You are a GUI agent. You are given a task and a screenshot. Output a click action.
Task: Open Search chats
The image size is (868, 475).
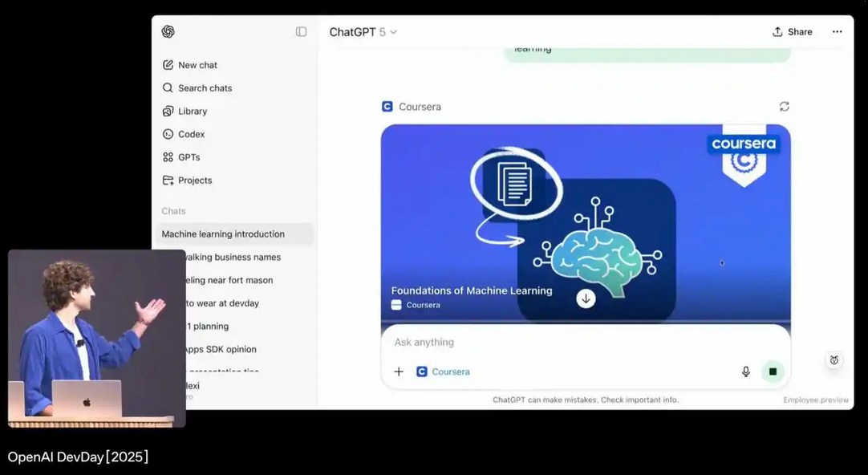click(205, 88)
